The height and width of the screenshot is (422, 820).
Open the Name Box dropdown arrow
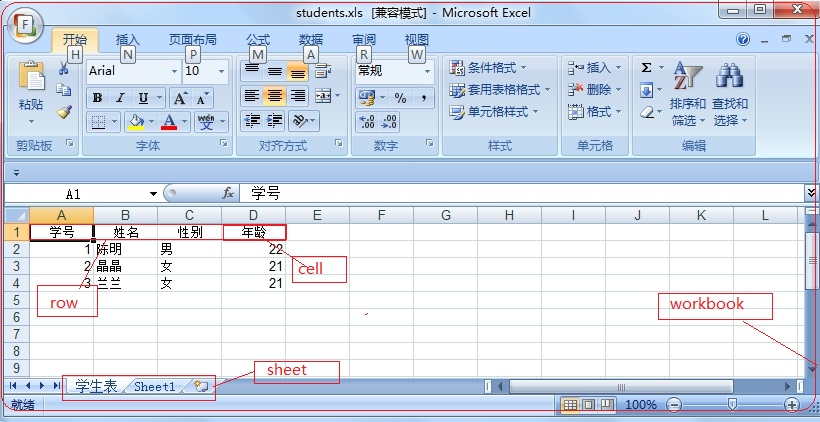click(153, 194)
